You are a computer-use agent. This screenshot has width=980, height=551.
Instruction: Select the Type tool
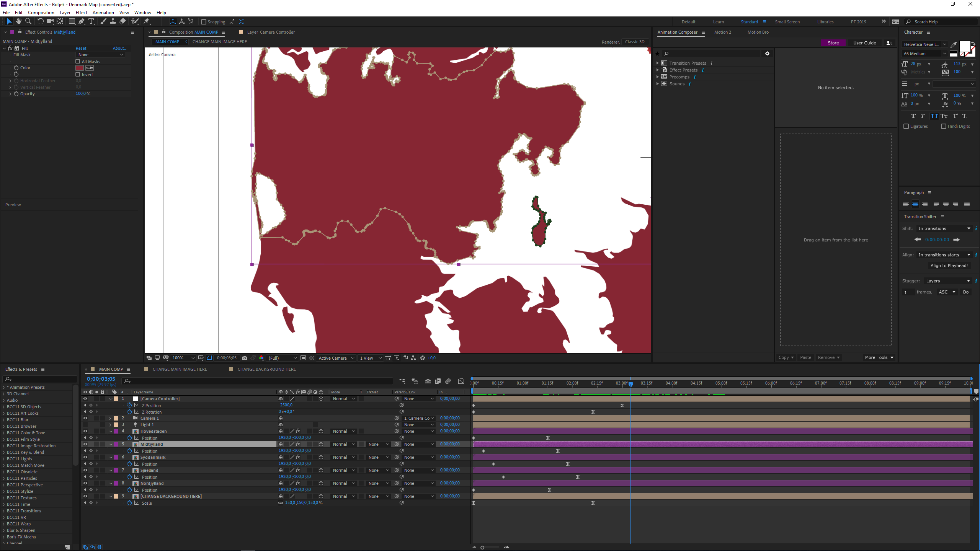pyautogui.click(x=91, y=21)
